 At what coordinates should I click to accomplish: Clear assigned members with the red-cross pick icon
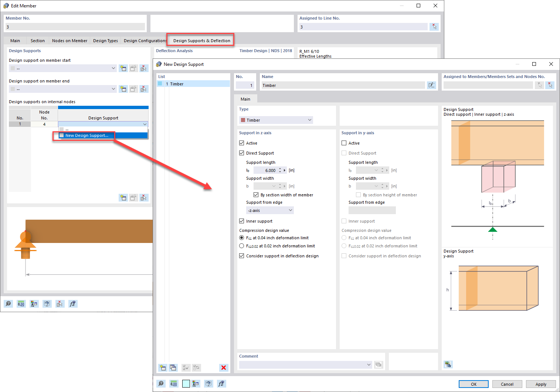click(x=550, y=85)
